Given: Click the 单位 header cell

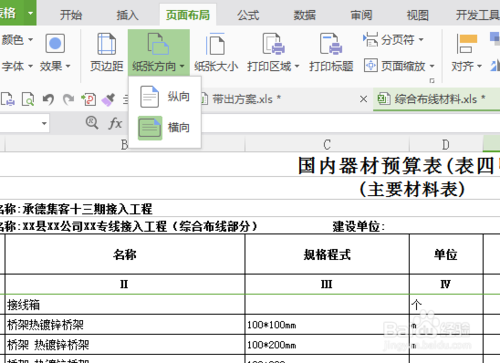Looking at the screenshot, I should (x=446, y=254).
